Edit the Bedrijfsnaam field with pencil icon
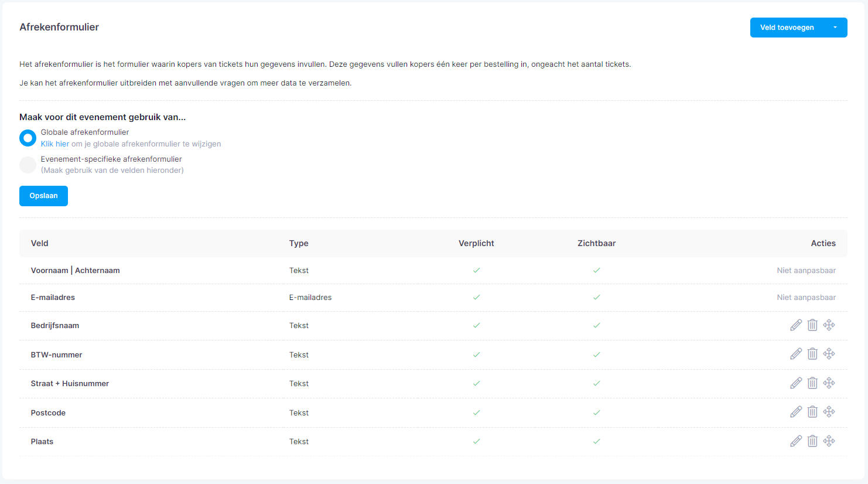 point(796,325)
